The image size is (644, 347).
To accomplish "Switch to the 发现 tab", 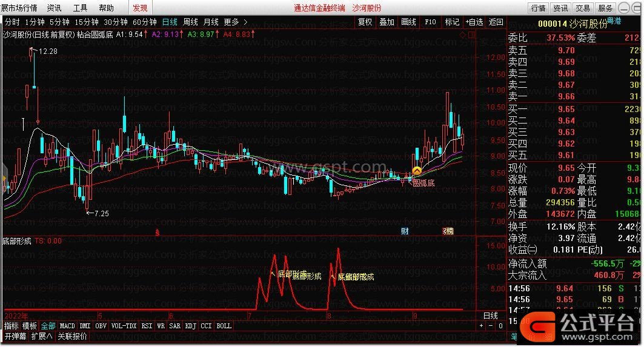I will [x=140, y=8].
